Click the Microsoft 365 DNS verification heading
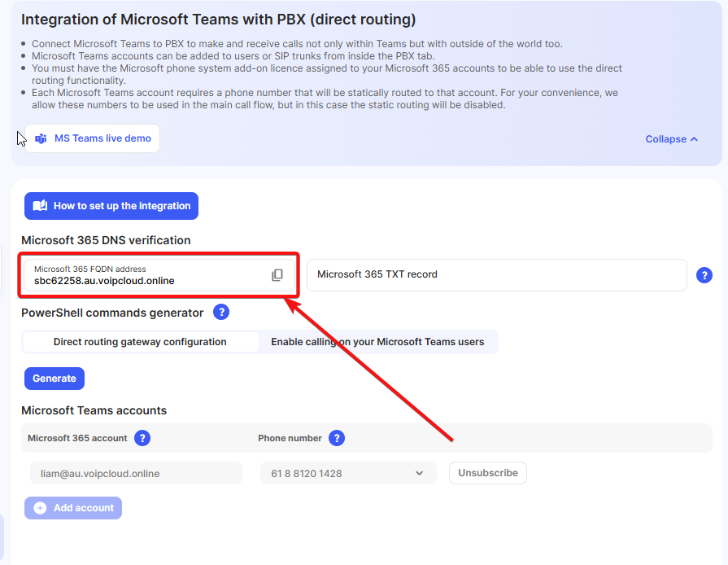Image resolution: width=728 pixels, height=565 pixels. [x=106, y=240]
